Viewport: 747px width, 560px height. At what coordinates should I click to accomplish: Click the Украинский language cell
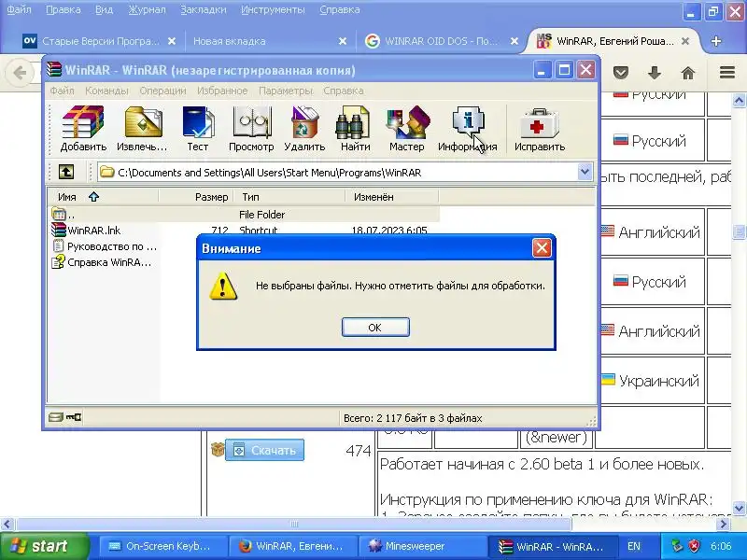651,380
